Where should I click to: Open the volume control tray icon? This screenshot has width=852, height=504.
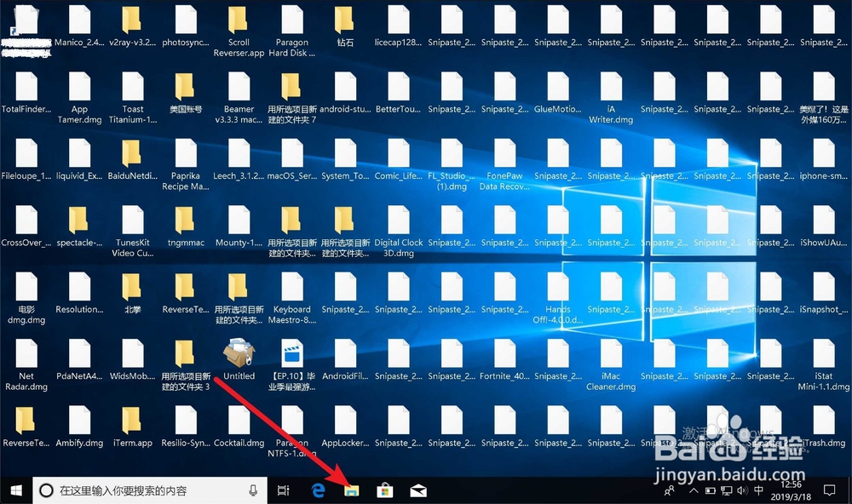743,491
